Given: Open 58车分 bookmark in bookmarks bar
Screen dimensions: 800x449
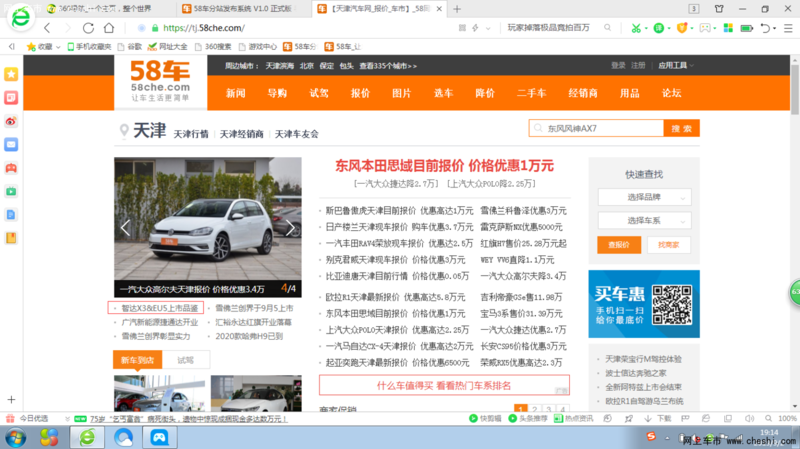Looking at the screenshot, I should pos(300,46).
